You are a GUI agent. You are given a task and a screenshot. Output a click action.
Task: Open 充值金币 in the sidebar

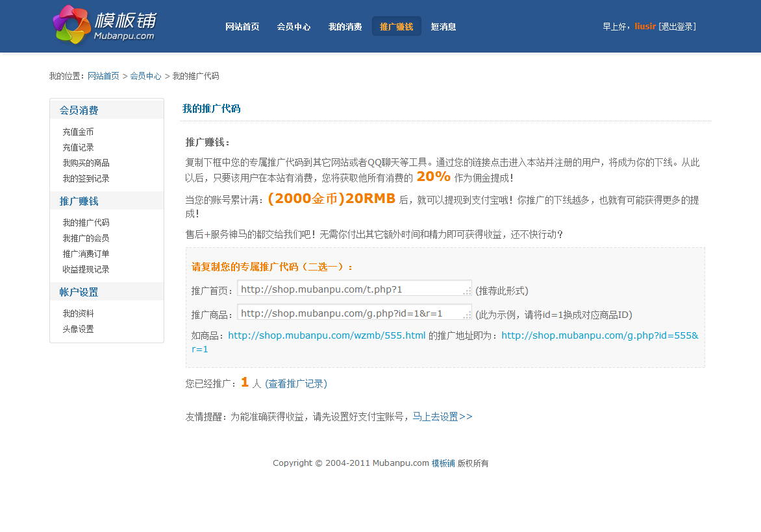click(78, 132)
